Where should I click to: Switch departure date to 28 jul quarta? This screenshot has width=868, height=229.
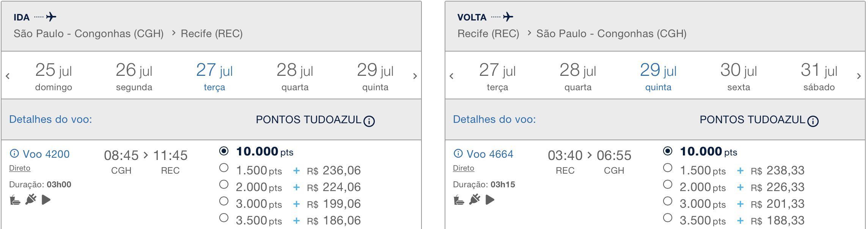click(x=295, y=77)
